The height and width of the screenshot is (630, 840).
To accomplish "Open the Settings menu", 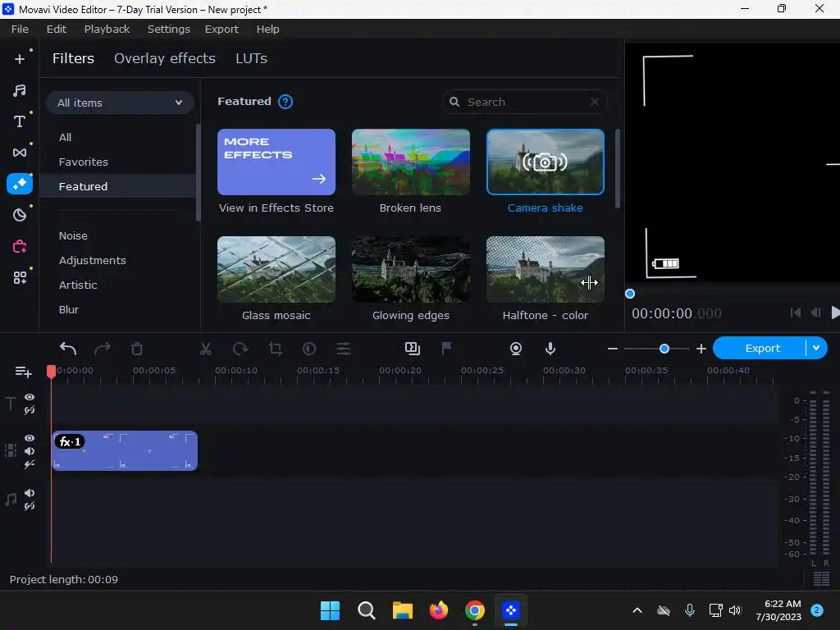I will [x=169, y=29].
